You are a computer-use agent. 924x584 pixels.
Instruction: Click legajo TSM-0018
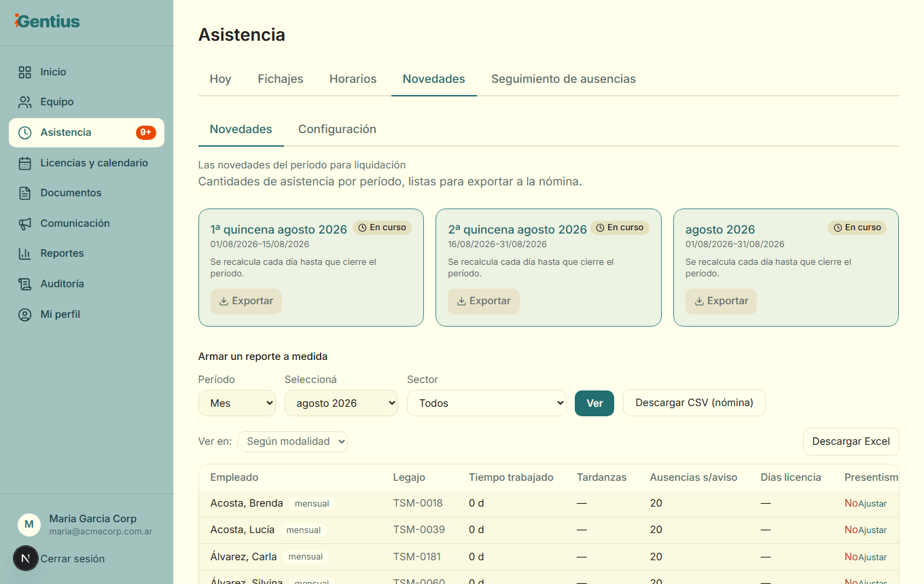click(418, 503)
